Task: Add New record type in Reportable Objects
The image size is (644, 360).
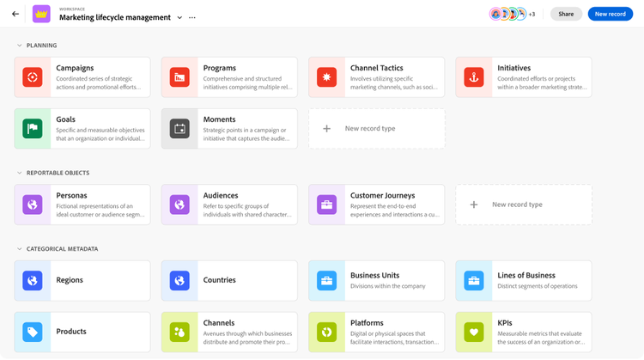Action: click(x=524, y=204)
